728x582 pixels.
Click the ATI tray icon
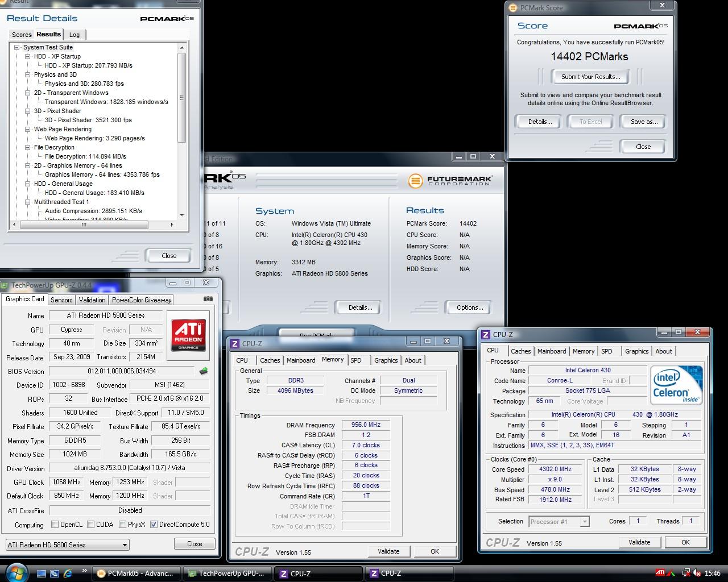661,573
